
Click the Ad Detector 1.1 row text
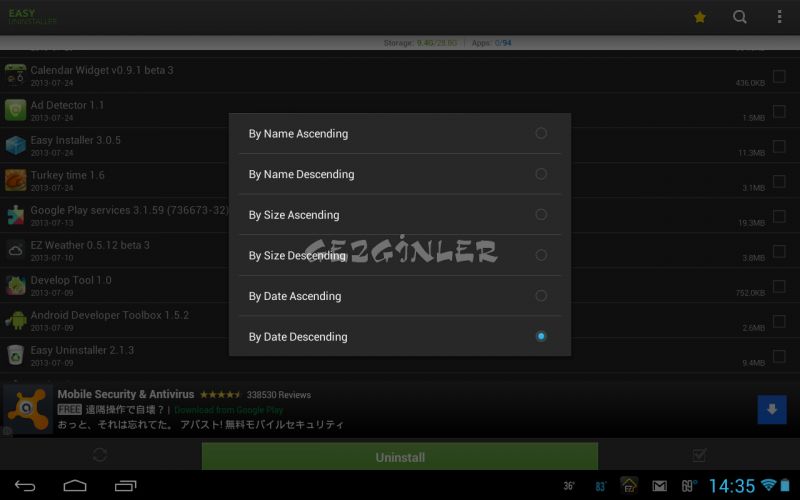point(67,105)
